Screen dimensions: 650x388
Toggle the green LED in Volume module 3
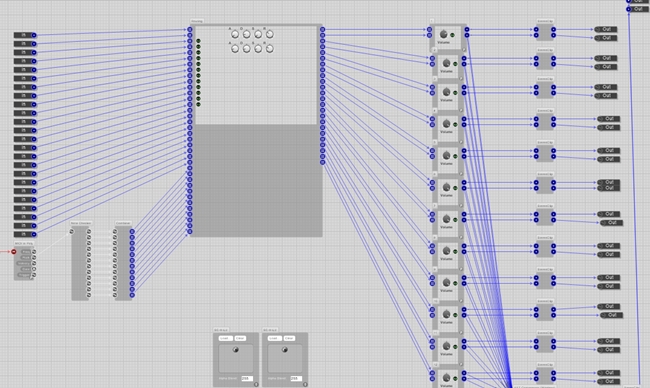455,93
